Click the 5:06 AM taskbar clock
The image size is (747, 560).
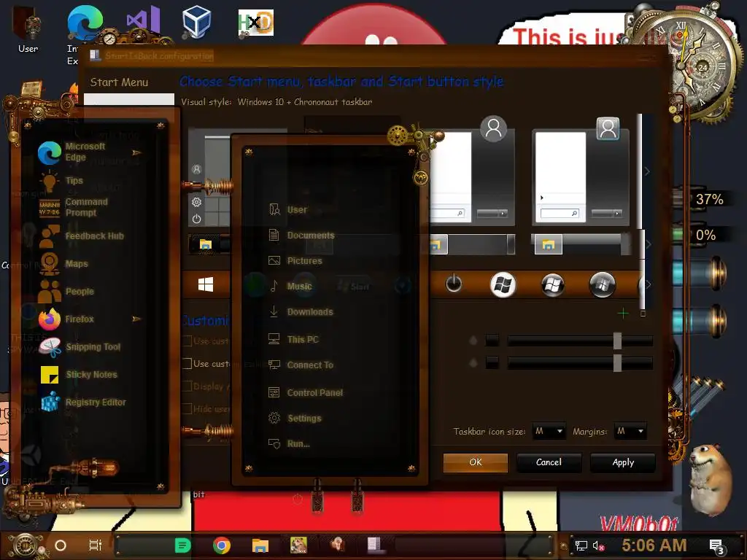click(x=654, y=545)
